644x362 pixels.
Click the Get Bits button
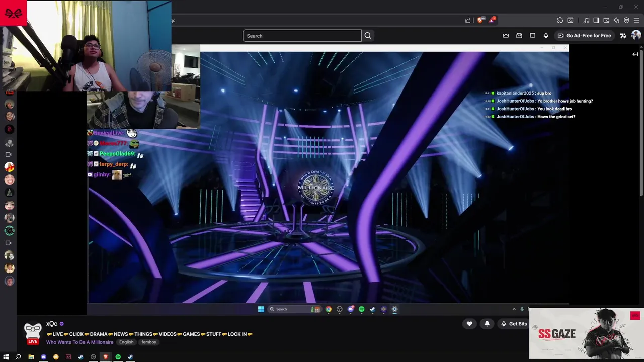tap(514, 324)
